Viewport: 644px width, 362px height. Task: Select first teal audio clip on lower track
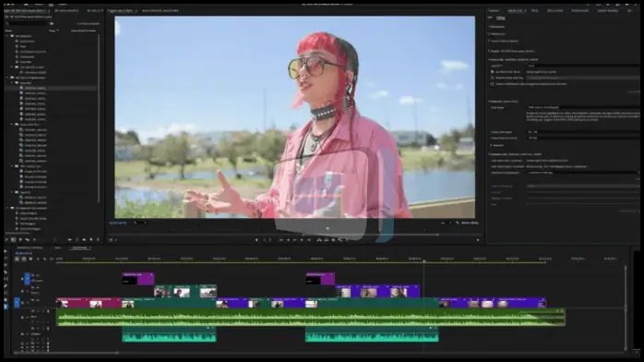click(x=169, y=334)
